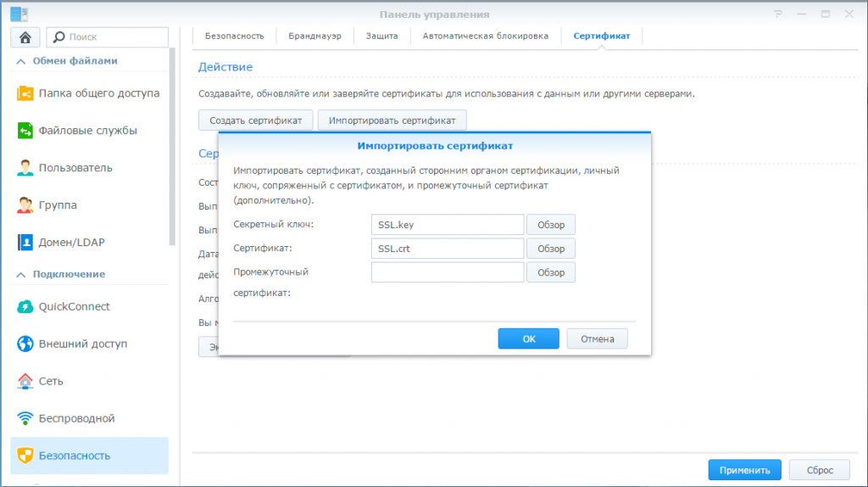Switch to the Защита tab
Image resolution: width=868 pixels, height=487 pixels.
coord(381,36)
